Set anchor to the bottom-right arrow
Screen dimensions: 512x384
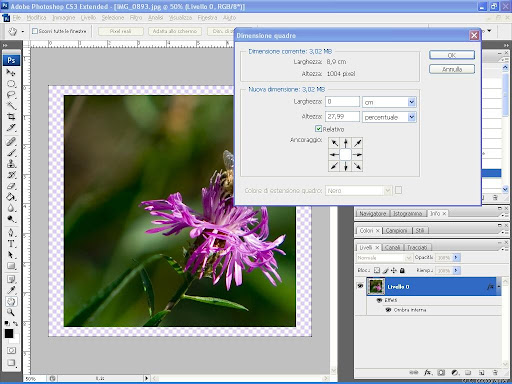tap(357, 166)
